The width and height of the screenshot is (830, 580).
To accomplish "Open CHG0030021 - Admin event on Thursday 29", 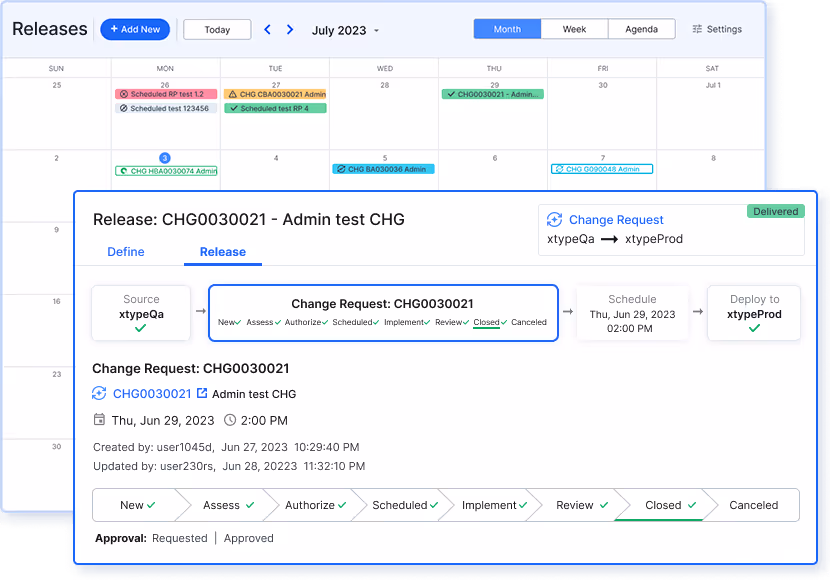I will 493,94.
